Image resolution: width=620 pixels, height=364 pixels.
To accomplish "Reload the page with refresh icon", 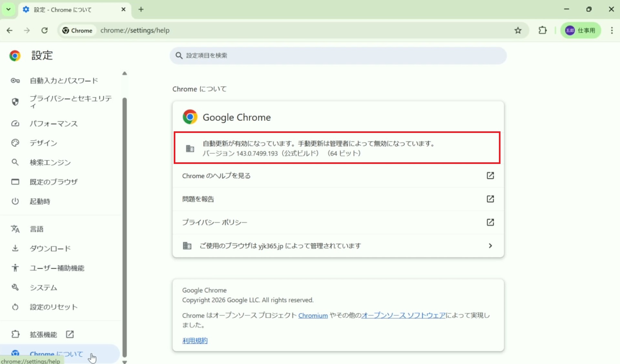I will point(45,30).
